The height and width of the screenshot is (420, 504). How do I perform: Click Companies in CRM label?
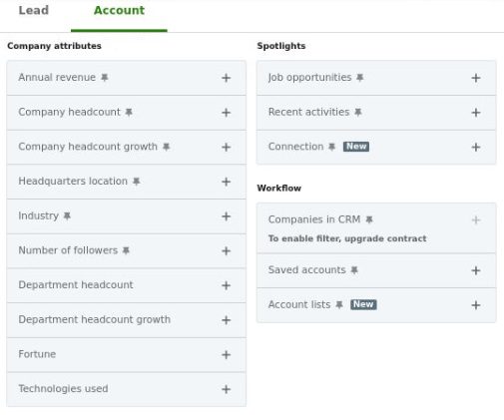click(x=314, y=219)
